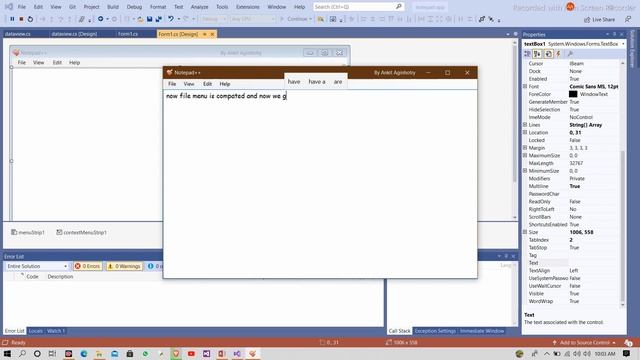Sort properties alphabetically
640x360 pixels.
point(537,54)
